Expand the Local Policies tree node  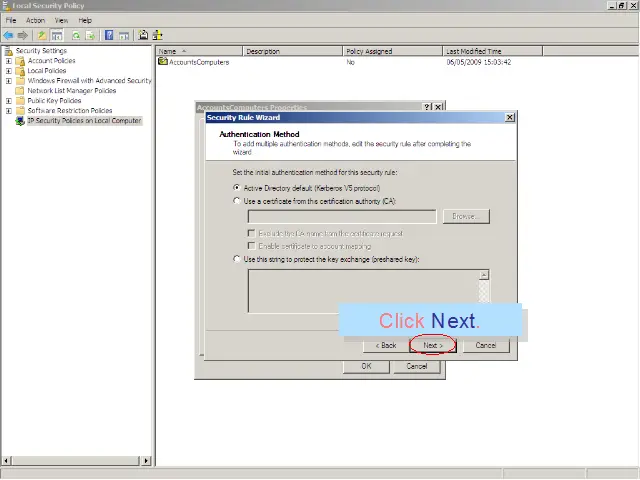pyautogui.click(x=9, y=71)
